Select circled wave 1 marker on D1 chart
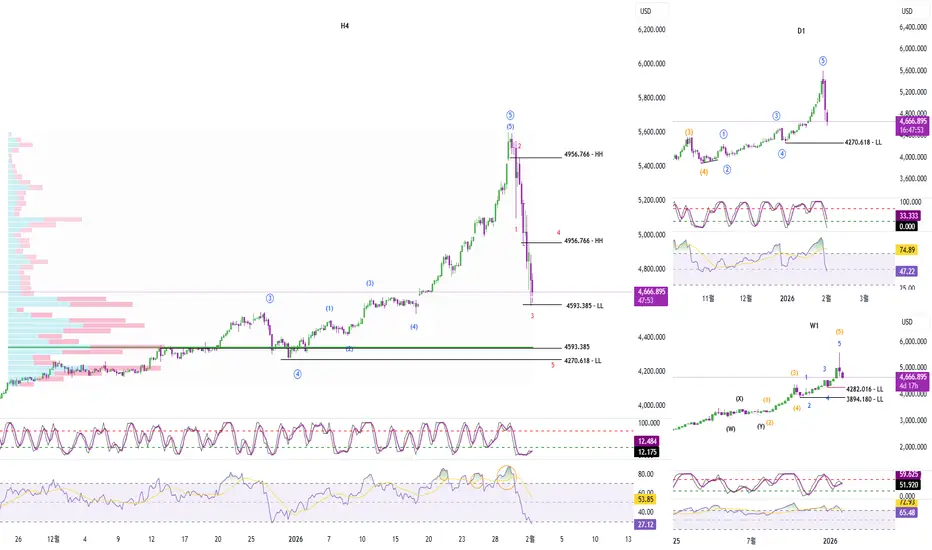The height and width of the screenshot is (550, 932). pyautogui.click(x=723, y=134)
